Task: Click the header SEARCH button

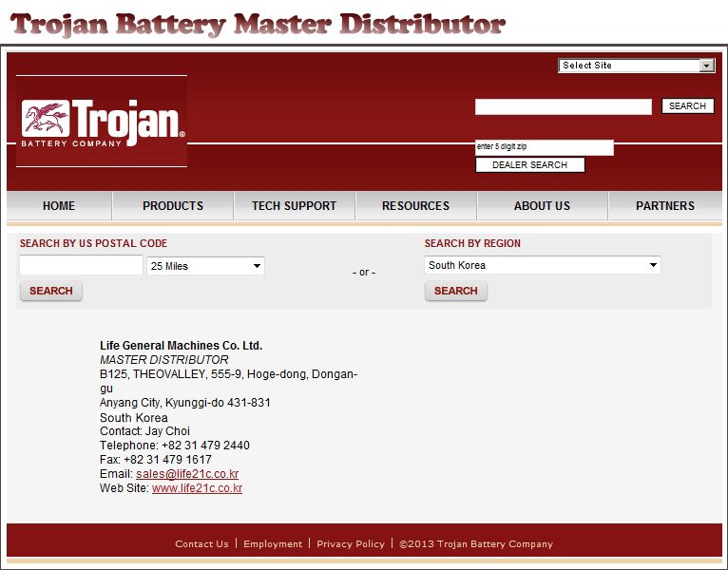Action: (x=687, y=106)
